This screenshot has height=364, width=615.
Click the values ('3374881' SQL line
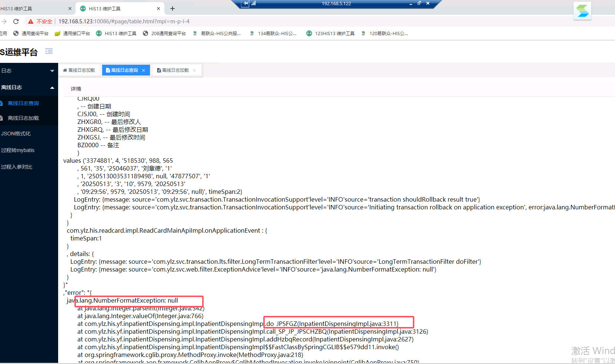[118, 161]
